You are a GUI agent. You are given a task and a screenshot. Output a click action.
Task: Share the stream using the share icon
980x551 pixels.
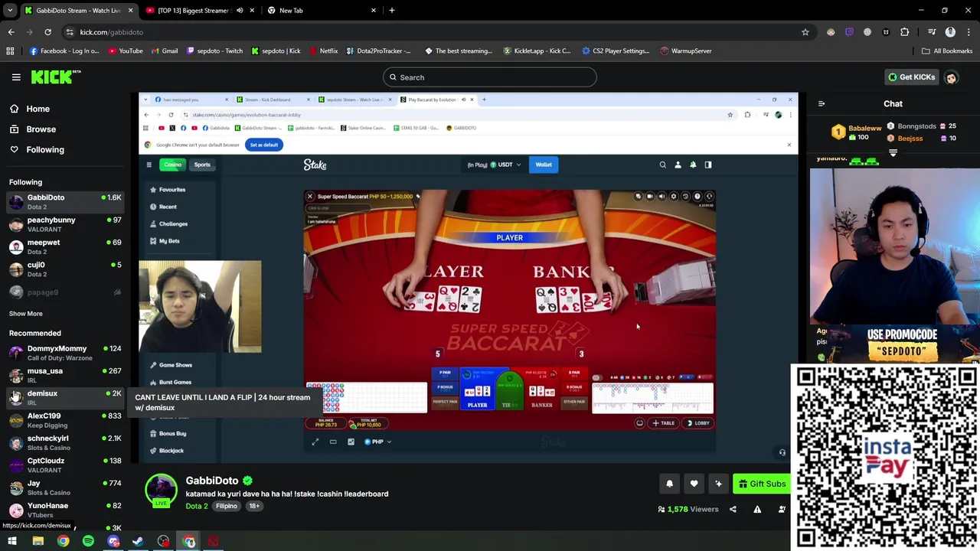pyautogui.click(x=733, y=509)
